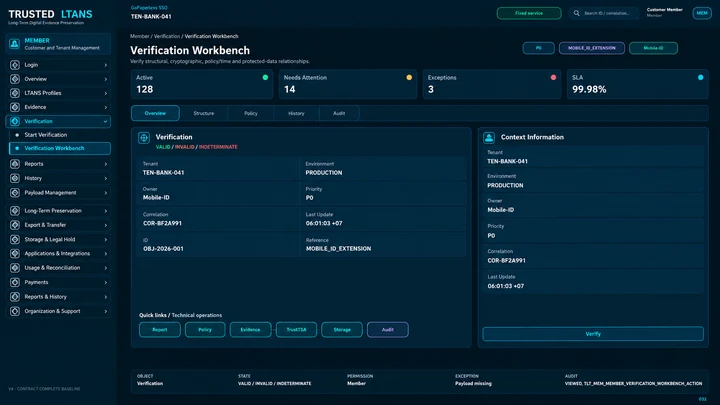Screen dimensions: 720x405
Task: Click the 'Payload missing' exception text
Action: point(473,383)
